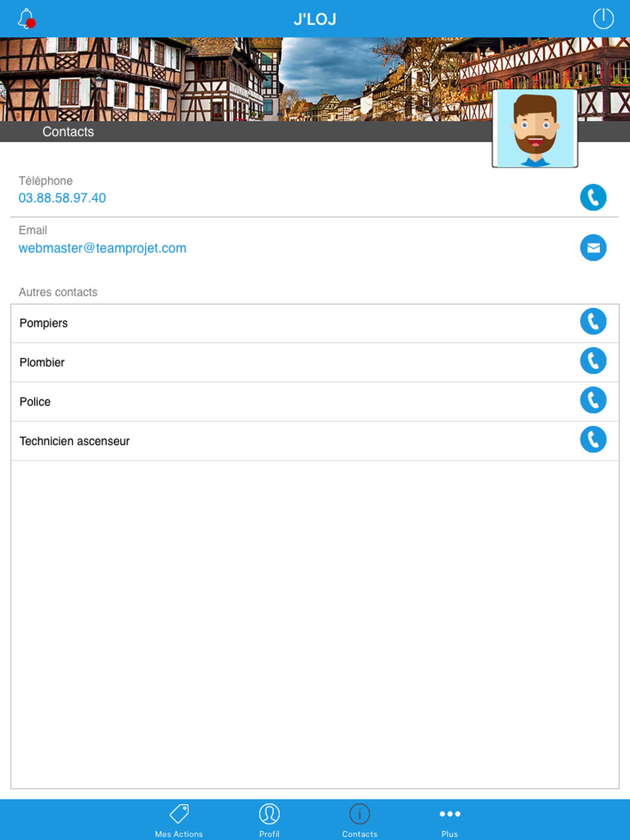Select the Contacts tab
630x840 pixels.
coord(360,820)
